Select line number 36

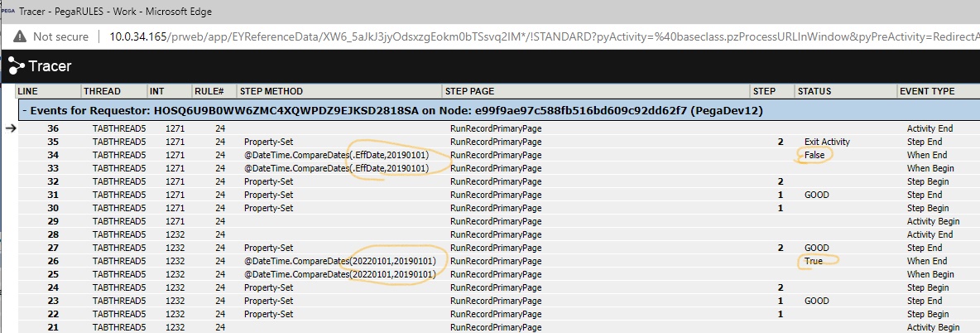[x=52, y=128]
